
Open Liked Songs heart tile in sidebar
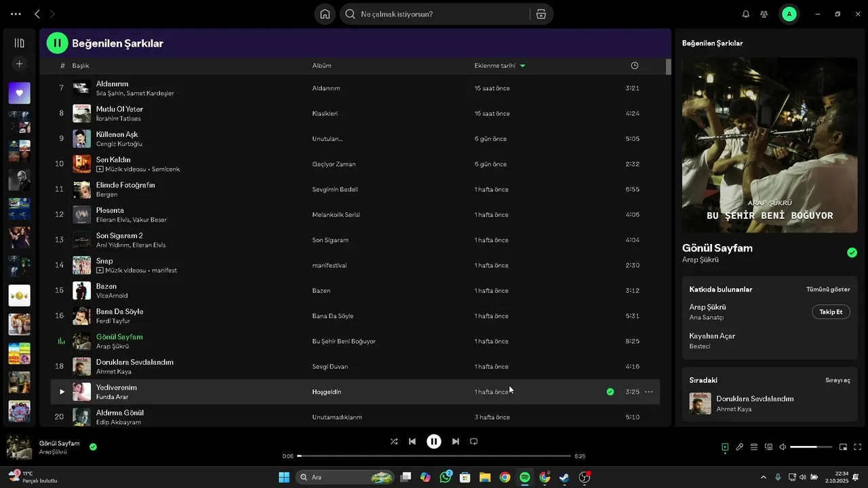[19, 93]
